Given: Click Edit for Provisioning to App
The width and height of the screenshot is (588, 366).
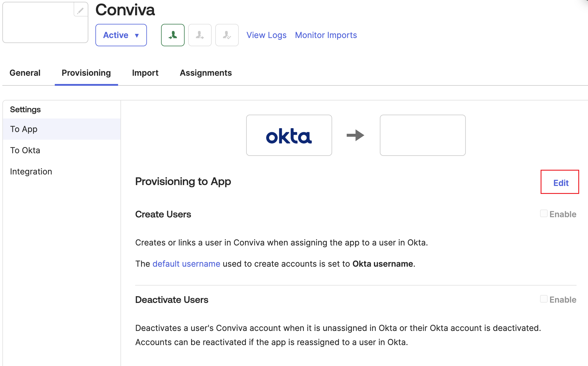Looking at the screenshot, I should (x=561, y=183).
